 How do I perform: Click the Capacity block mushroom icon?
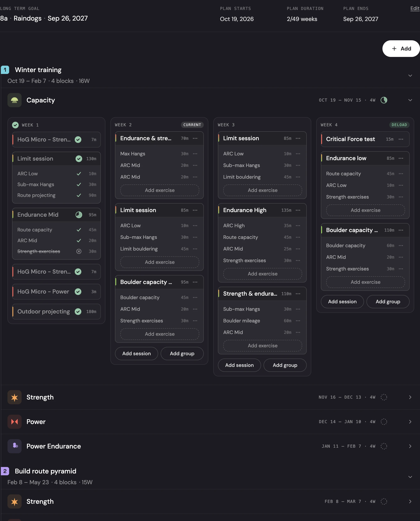click(15, 100)
